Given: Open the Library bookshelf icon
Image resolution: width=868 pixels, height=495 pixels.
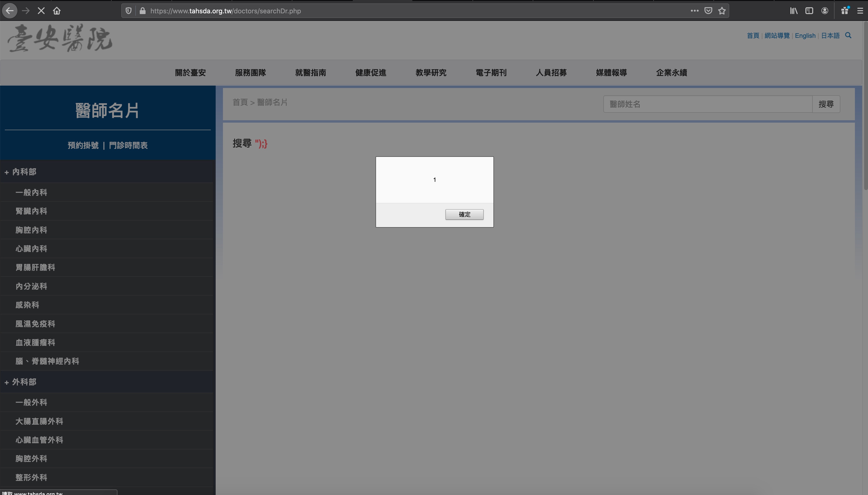Looking at the screenshot, I should (794, 11).
